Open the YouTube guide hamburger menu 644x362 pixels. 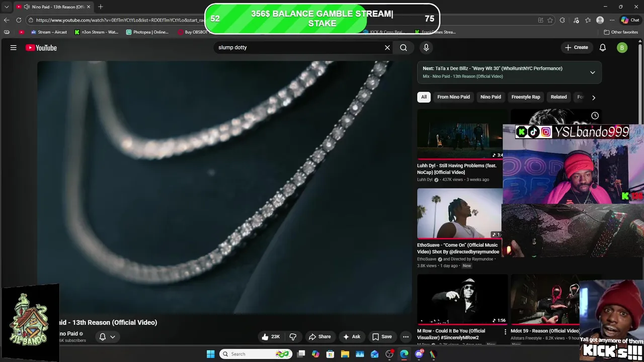[x=14, y=48]
